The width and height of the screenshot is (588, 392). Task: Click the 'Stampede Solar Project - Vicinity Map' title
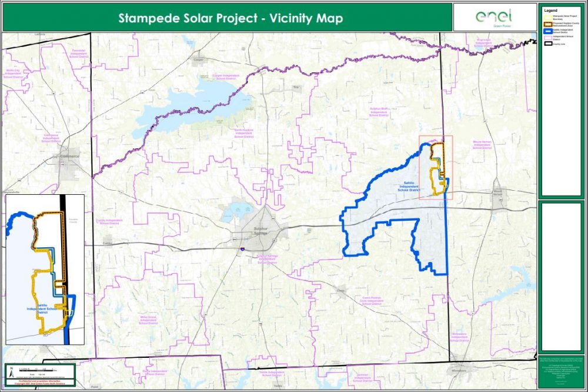(x=230, y=18)
